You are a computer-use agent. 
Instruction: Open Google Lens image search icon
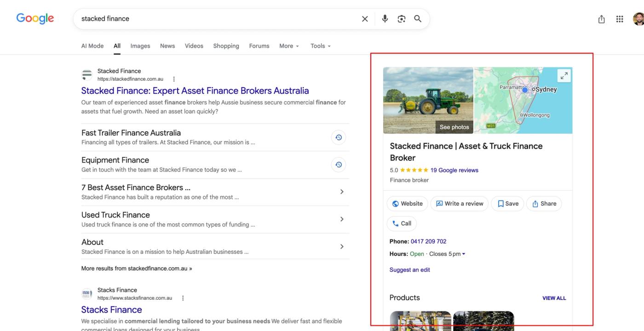(x=402, y=19)
